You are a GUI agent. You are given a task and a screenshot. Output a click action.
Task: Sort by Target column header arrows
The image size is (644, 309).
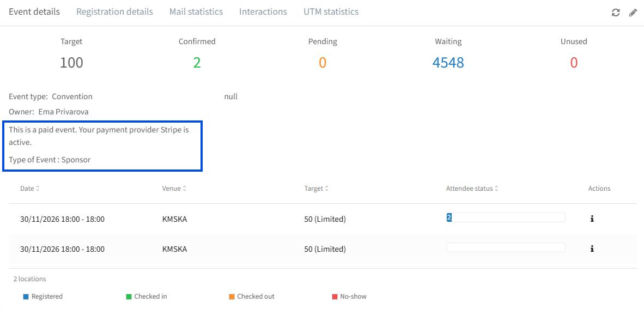click(326, 189)
